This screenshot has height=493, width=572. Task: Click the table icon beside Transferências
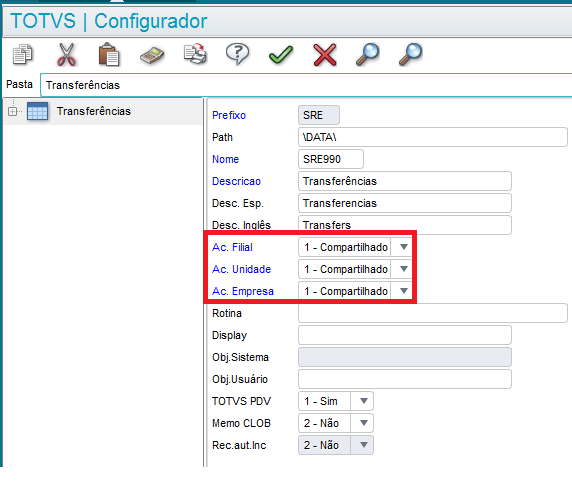pyautogui.click(x=38, y=111)
